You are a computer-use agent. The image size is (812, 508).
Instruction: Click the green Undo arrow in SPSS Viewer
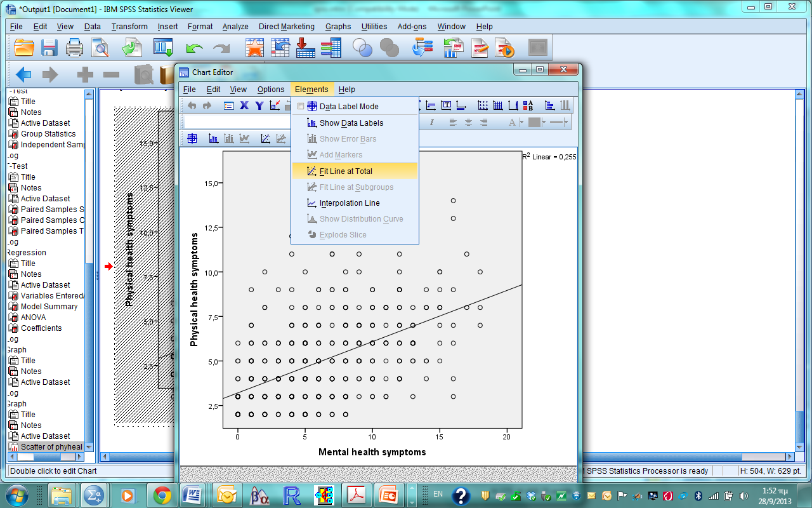pos(194,49)
